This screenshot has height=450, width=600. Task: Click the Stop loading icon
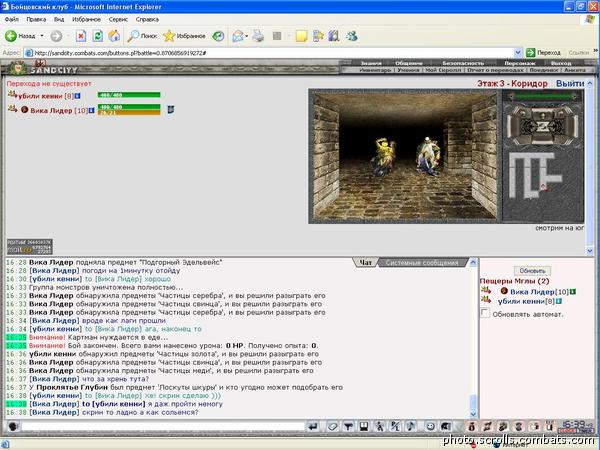pos(81,36)
